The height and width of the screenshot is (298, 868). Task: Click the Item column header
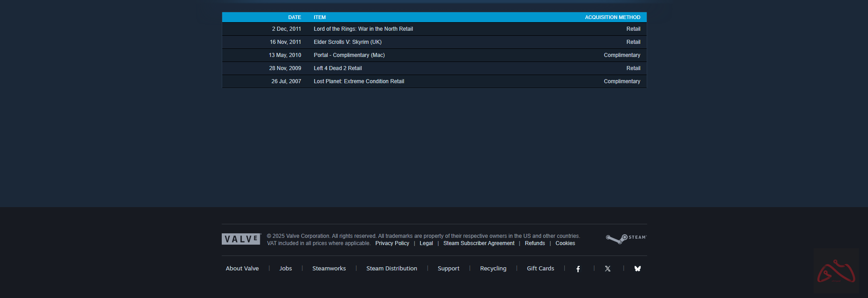pyautogui.click(x=320, y=17)
